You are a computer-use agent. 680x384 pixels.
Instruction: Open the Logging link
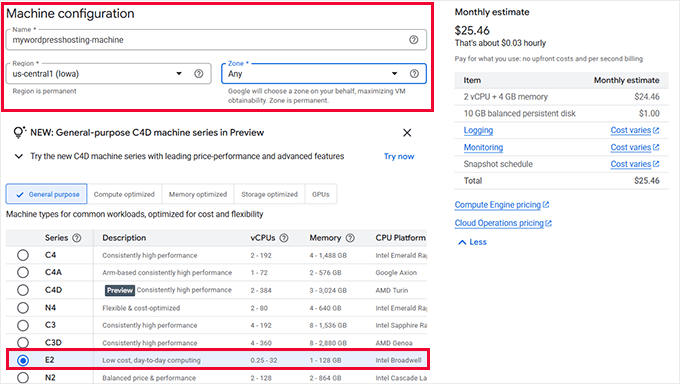tap(478, 130)
